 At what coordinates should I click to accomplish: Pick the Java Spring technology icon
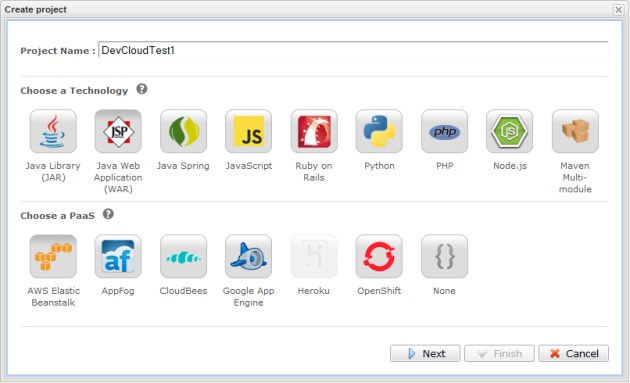tap(183, 131)
